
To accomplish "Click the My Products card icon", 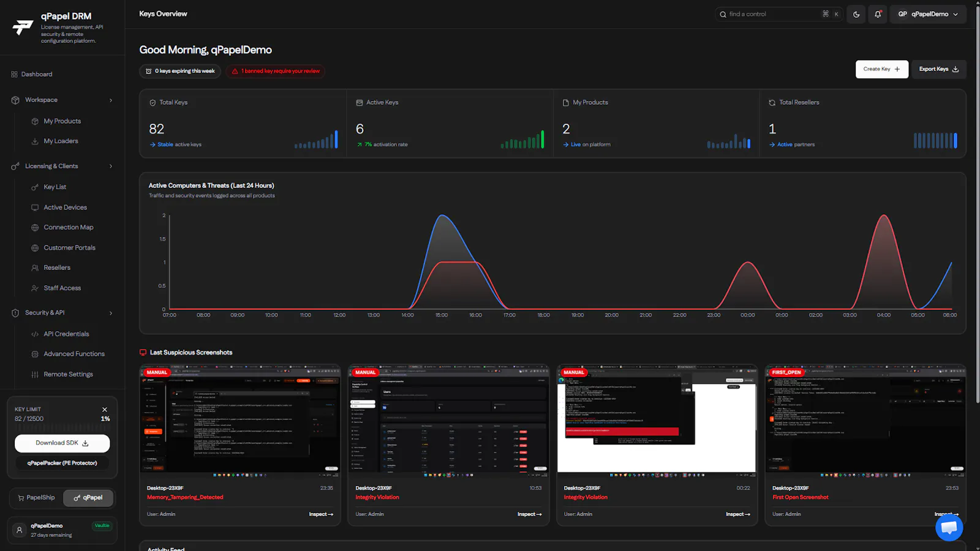I will 566,103.
